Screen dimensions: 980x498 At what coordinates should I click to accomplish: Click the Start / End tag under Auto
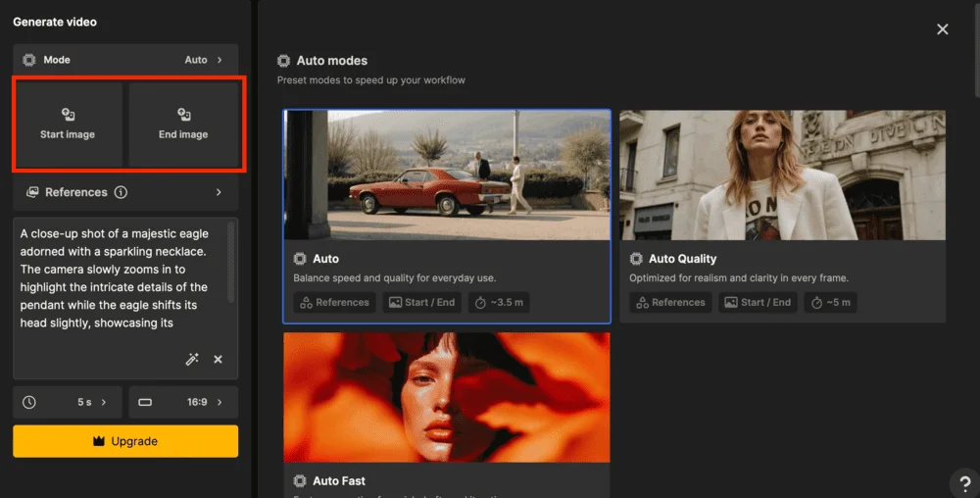click(421, 302)
